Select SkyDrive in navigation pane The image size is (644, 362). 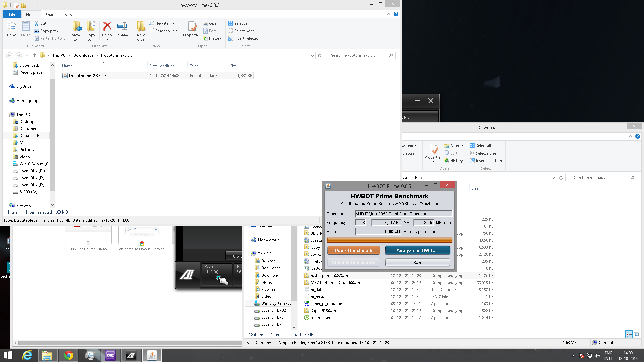(24, 86)
